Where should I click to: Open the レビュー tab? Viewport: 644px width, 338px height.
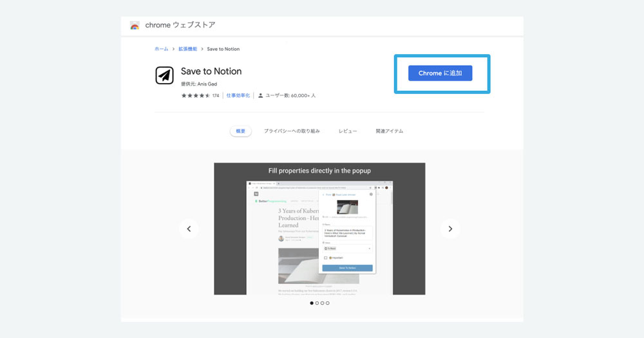point(348,131)
